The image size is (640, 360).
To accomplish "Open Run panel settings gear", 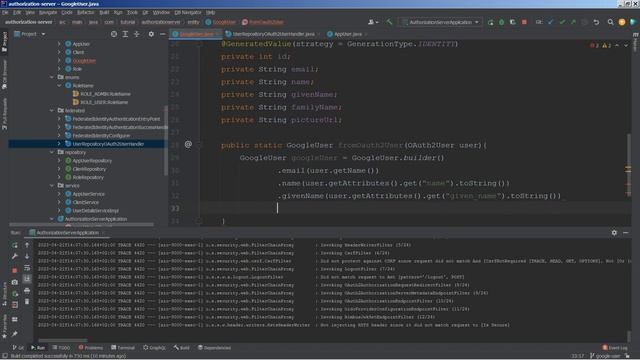I will click(x=614, y=233).
